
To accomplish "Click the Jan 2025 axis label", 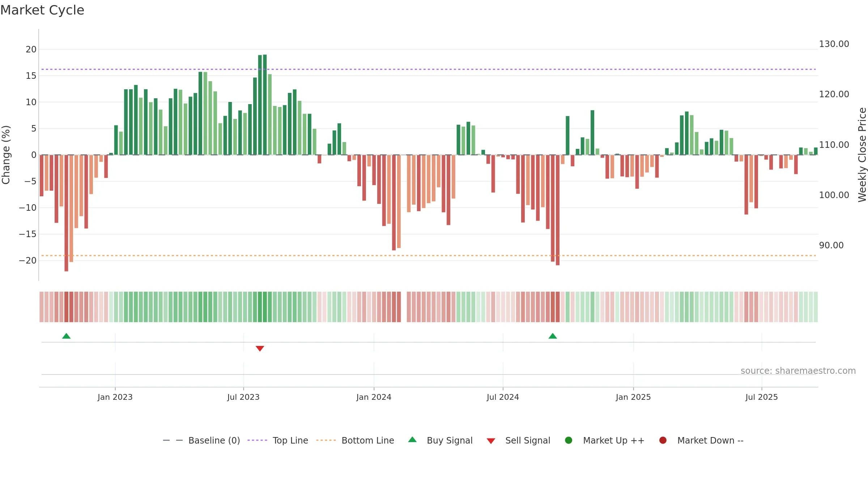I will [x=633, y=397].
